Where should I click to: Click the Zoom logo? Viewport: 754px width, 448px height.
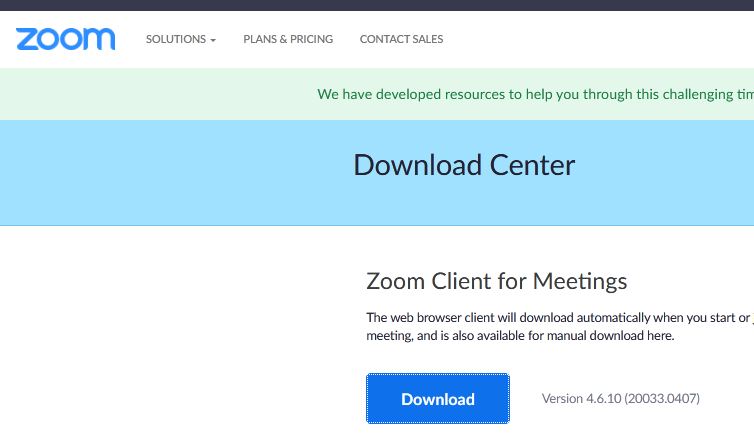(x=66, y=39)
